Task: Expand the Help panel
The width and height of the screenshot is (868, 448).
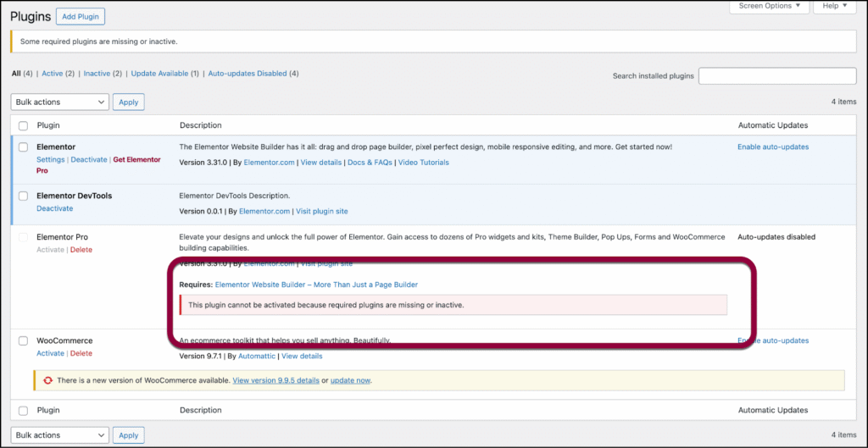Action: click(835, 6)
